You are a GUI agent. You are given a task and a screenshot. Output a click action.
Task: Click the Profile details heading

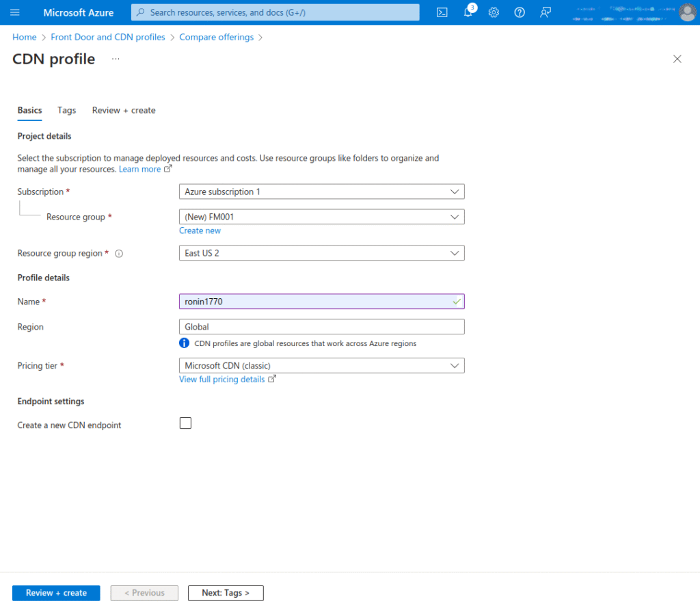43,278
